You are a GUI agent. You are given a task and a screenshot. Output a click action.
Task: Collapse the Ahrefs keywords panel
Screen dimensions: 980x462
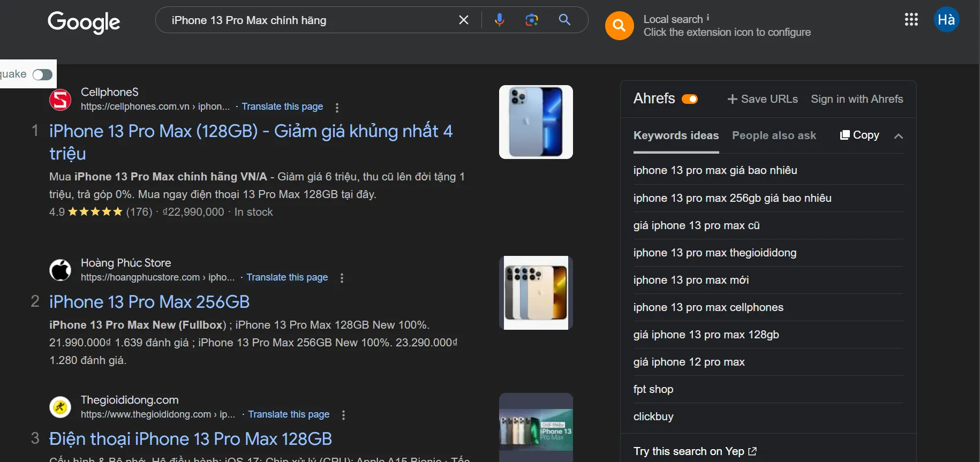pos(899,136)
